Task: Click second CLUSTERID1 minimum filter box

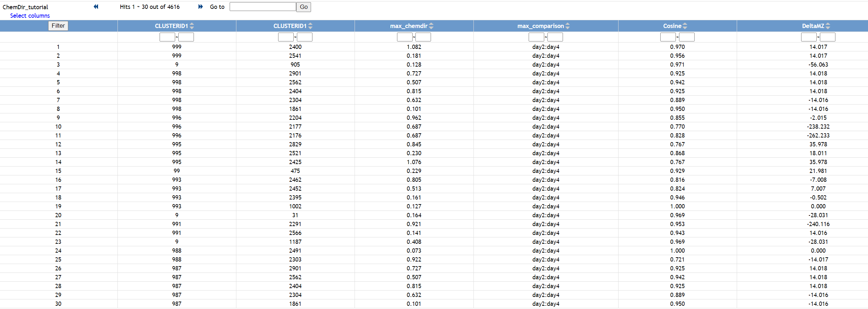Action: pyautogui.click(x=286, y=37)
